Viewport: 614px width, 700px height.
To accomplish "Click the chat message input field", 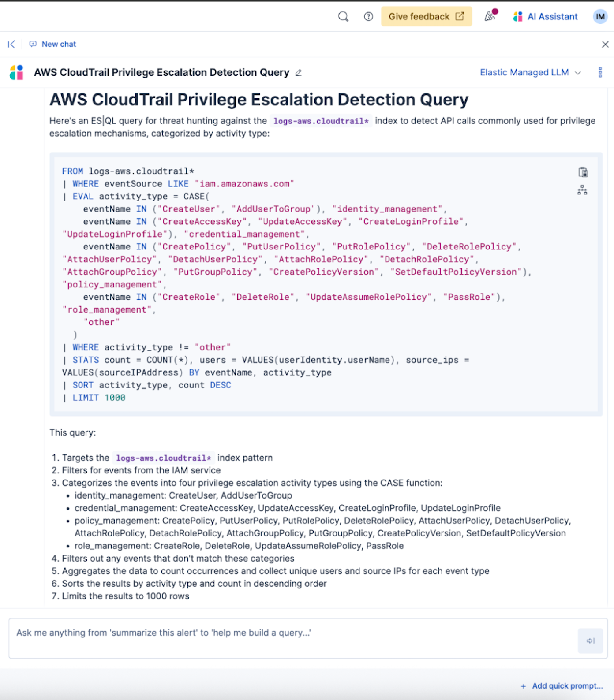I will [x=291, y=638].
